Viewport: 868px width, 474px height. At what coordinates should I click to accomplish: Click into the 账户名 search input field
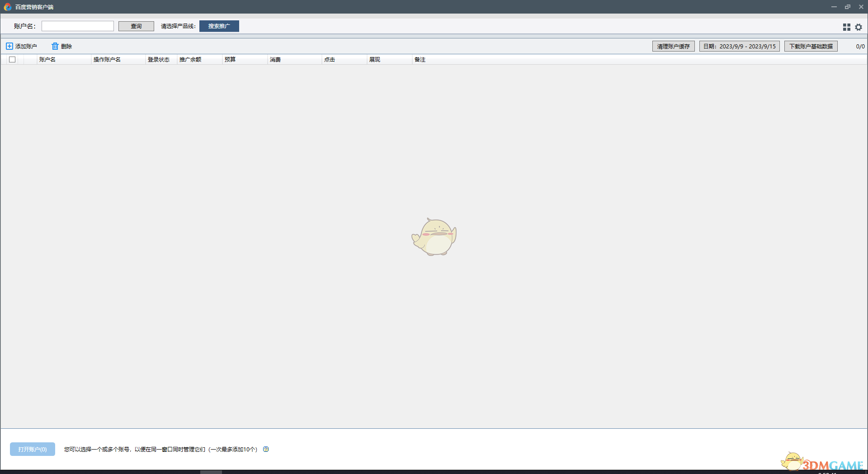click(77, 26)
